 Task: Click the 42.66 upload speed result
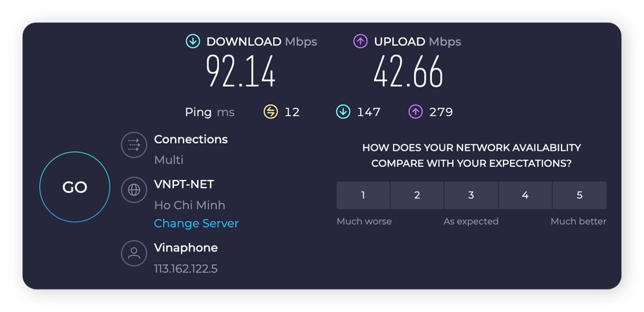(x=408, y=72)
